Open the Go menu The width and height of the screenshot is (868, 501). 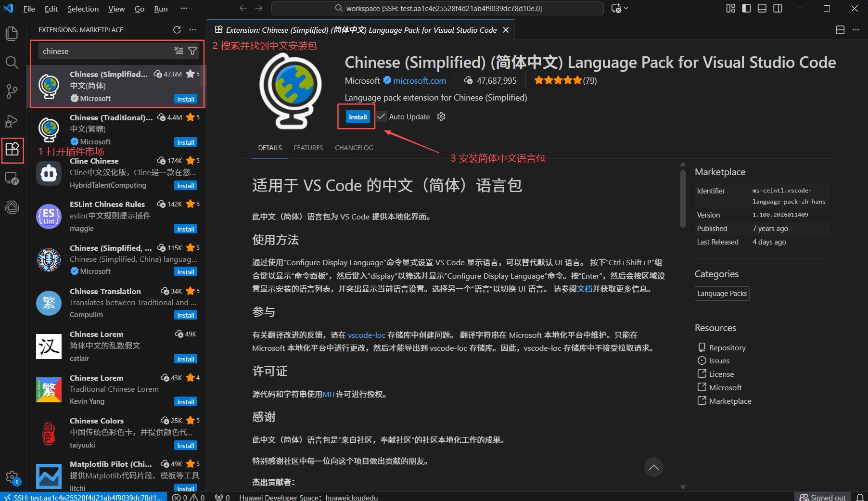[140, 9]
